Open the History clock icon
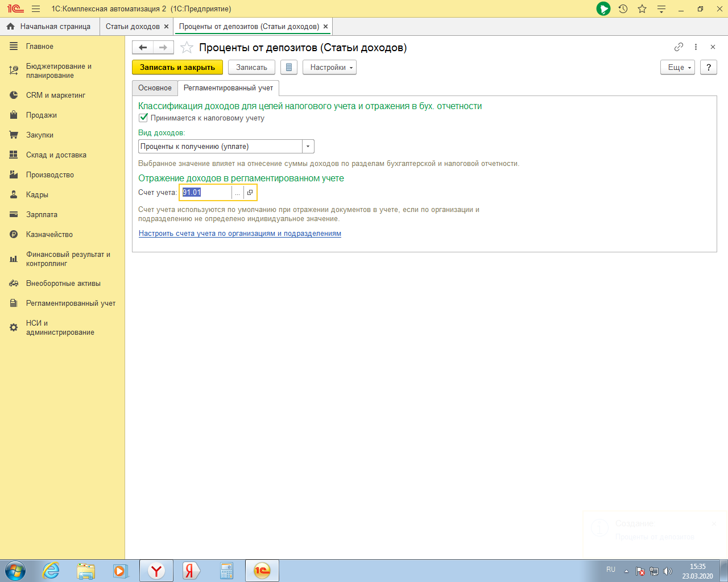Screen dimensions: 728x582 tap(623, 9)
